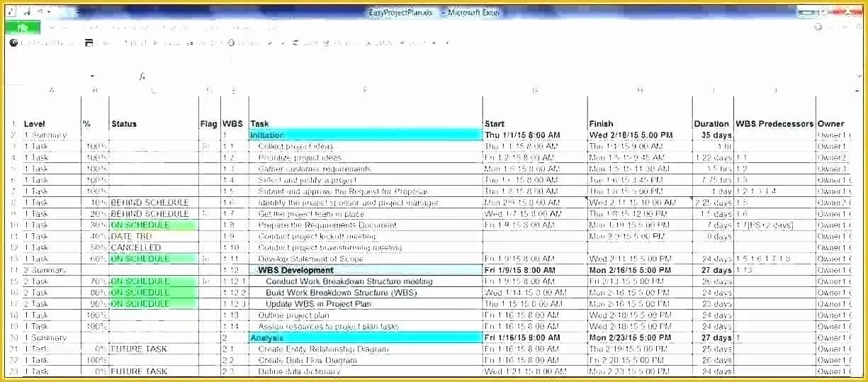Open the Name Box dropdown arrow
Screen dimensions: 868x382
pos(92,76)
